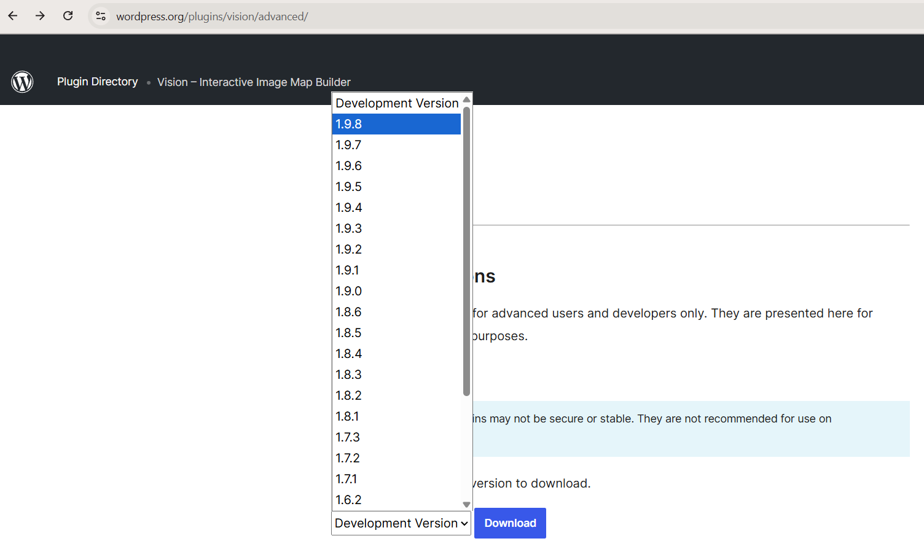The width and height of the screenshot is (924, 560).
Task: Select version 1.9.5
Action: pos(397,187)
